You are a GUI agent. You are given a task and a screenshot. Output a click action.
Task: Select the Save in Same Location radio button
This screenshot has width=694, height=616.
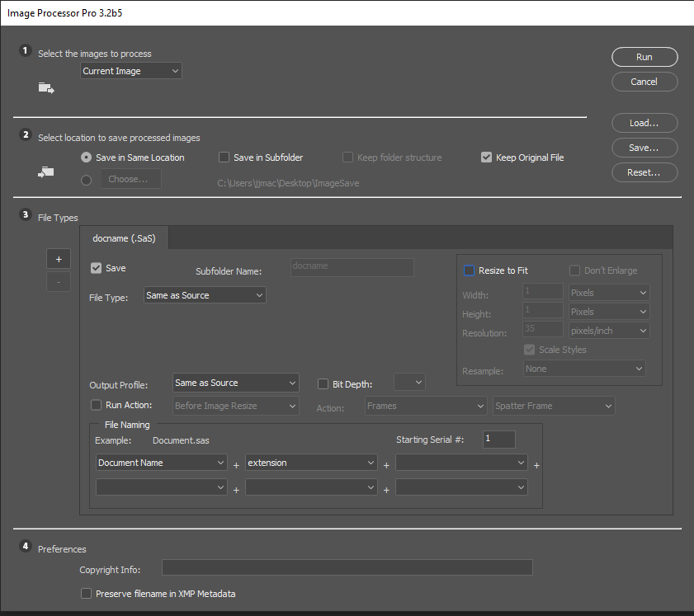click(x=86, y=157)
